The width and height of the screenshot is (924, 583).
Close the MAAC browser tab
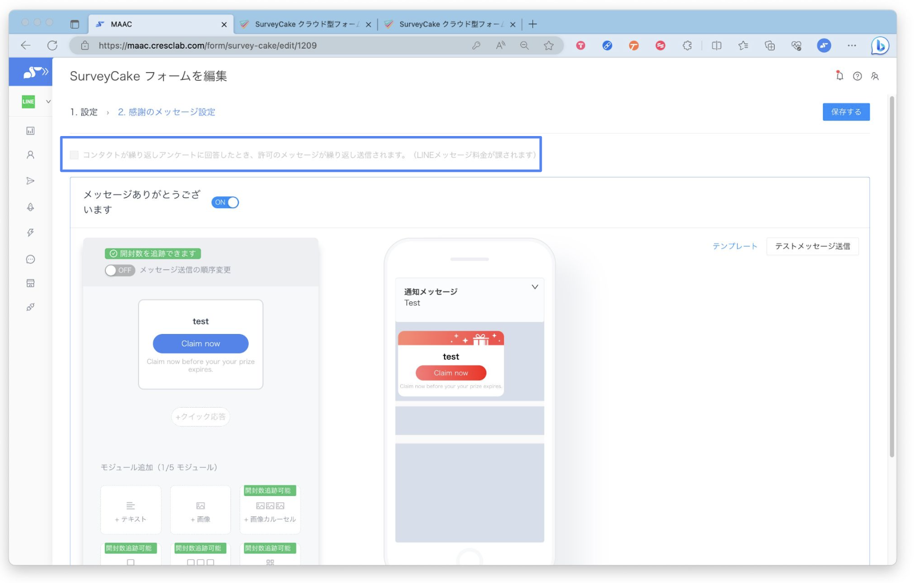coord(224,24)
